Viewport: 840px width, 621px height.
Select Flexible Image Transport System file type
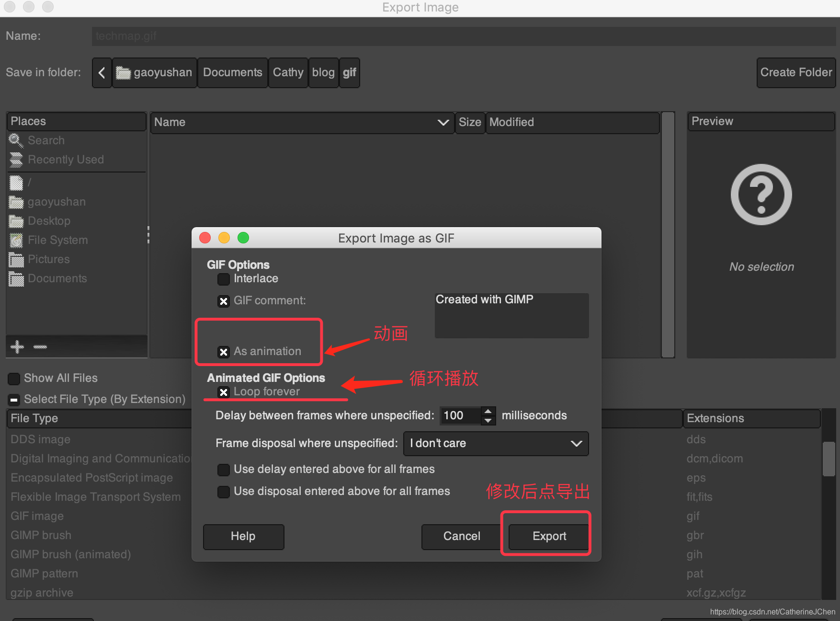pos(96,497)
